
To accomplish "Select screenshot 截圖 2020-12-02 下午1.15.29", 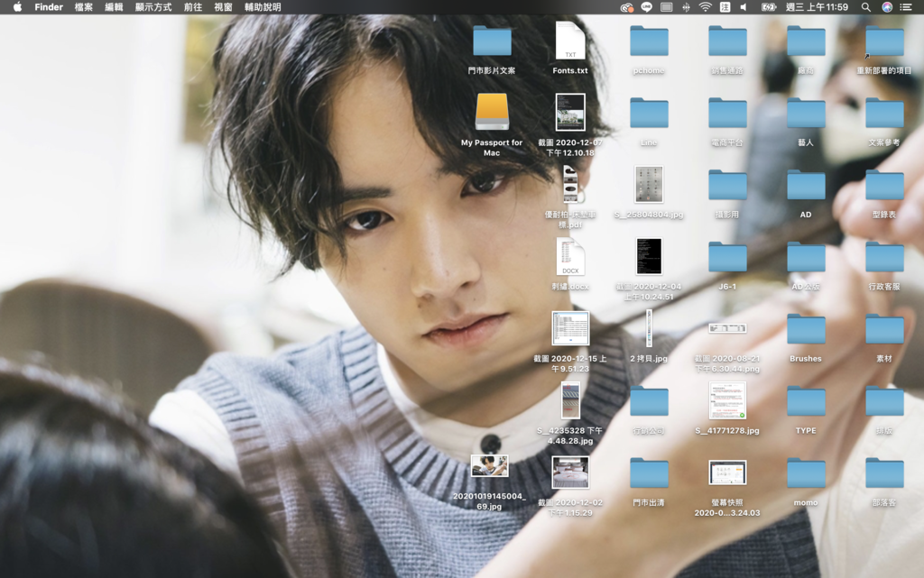I will point(570,472).
